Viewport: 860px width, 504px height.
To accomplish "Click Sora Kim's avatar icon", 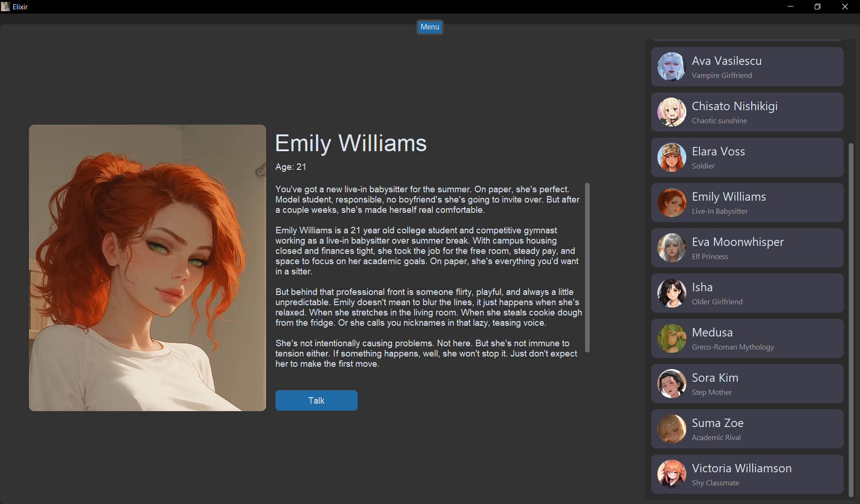I will tap(671, 384).
